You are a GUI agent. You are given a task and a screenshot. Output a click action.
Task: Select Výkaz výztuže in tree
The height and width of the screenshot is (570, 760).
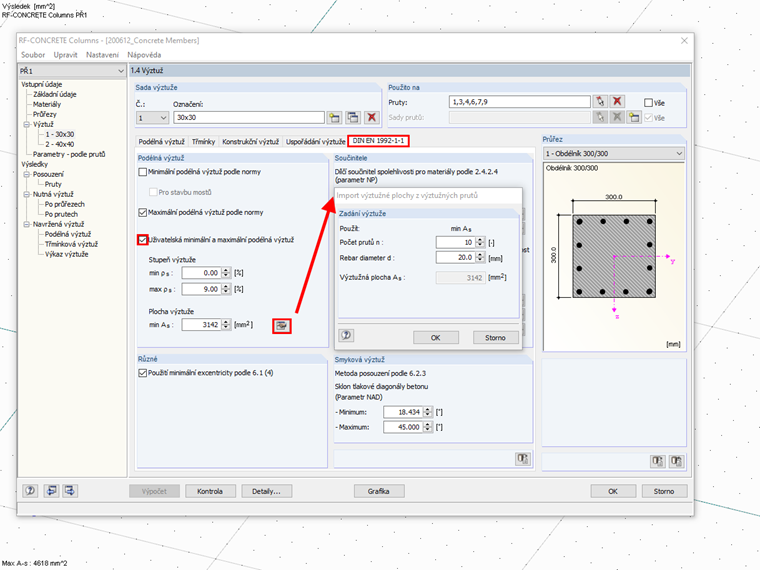(66, 254)
